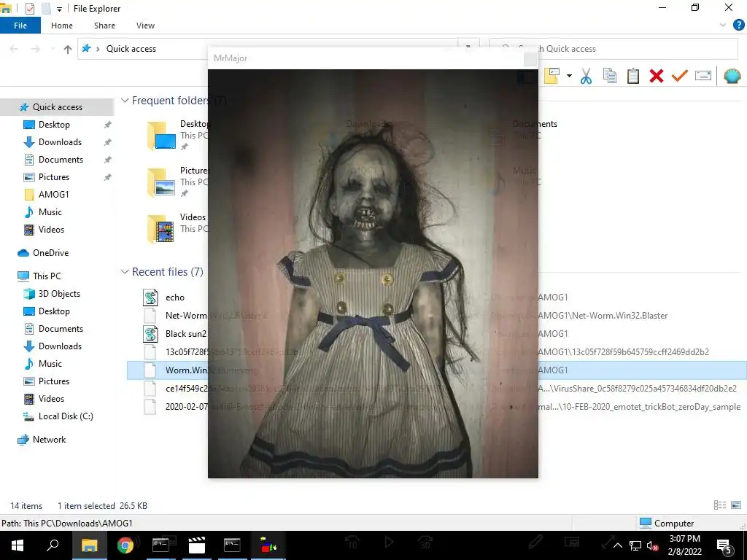The width and height of the screenshot is (747, 560).
Task: Click the red X Delete icon
Action: click(656, 76)
